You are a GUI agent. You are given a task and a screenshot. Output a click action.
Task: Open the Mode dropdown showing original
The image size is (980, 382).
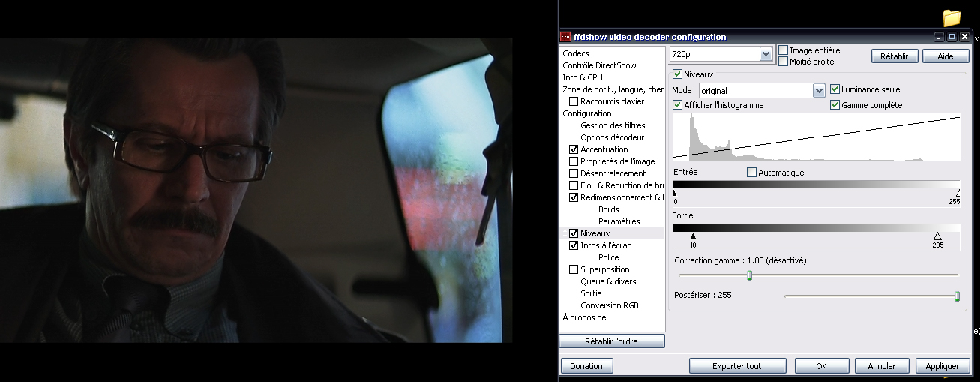819,90
